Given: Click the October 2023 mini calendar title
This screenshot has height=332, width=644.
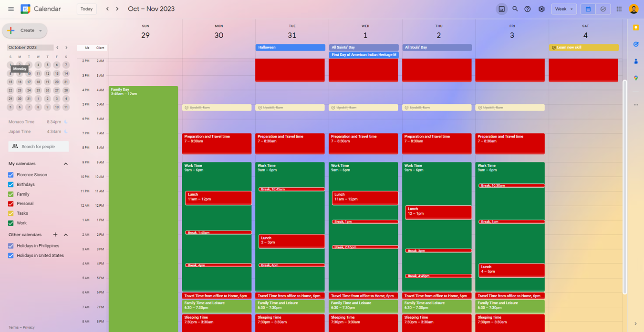Looking at the screenshot, I should tap(22, 48).
